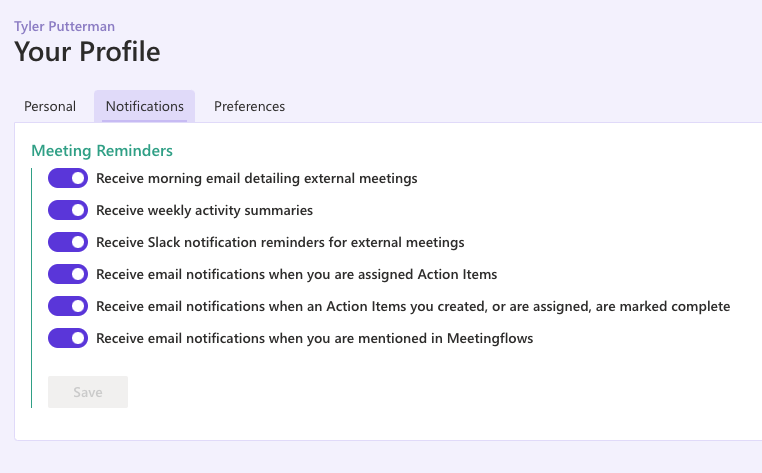Image resolution: width=762 pixels, height=473 pixels.
Task: Click the Save button
Action: (x=88, y=392)
